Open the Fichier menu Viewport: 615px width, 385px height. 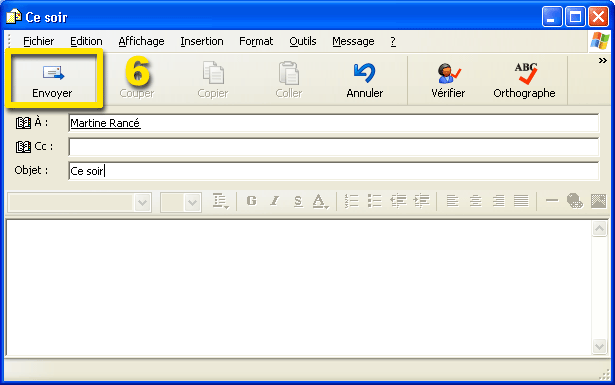click(x=38, y=41)
